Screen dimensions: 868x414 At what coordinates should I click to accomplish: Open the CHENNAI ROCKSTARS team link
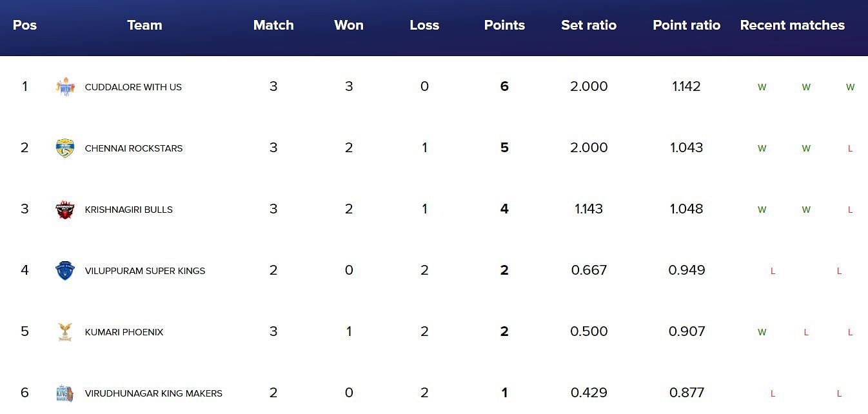133,148
